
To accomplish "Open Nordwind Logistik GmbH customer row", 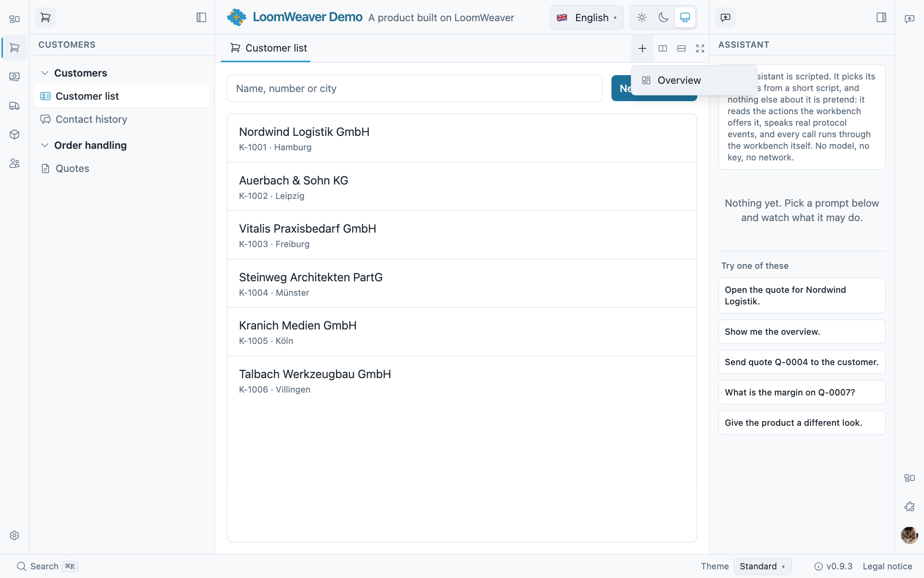I will (x=462, y=138).
